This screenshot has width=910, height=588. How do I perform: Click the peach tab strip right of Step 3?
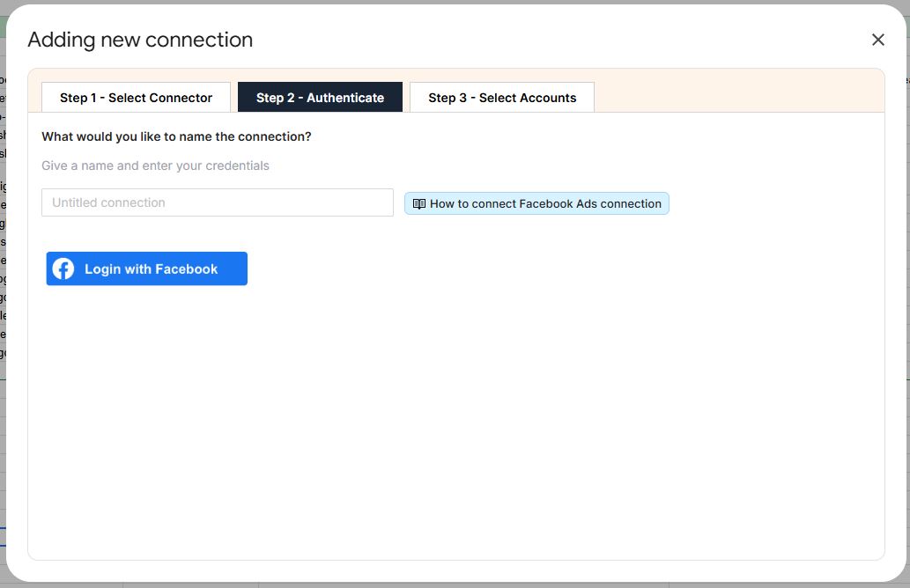click(x=737, y=91)
